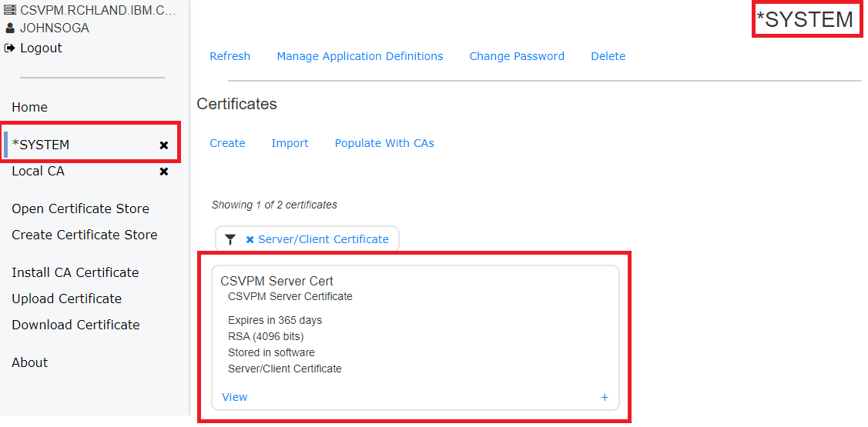Click Install CA Certificate
868x427 pixels.
(x=75, y=272)
